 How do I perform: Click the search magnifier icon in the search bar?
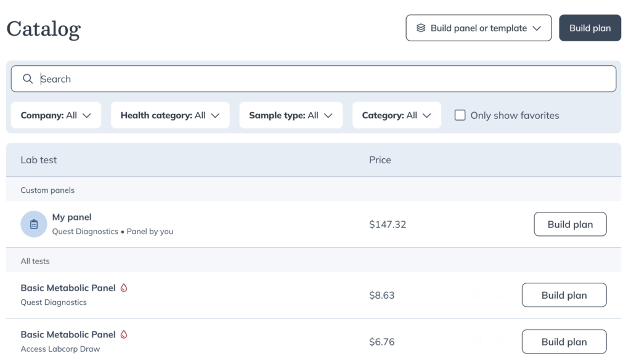coord(28,79)
